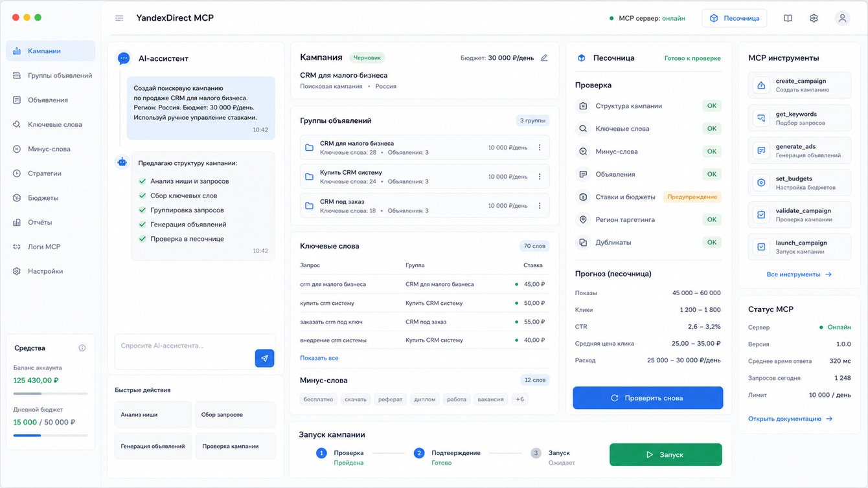Toggle the Генерация объявлений checkmark

143,225
